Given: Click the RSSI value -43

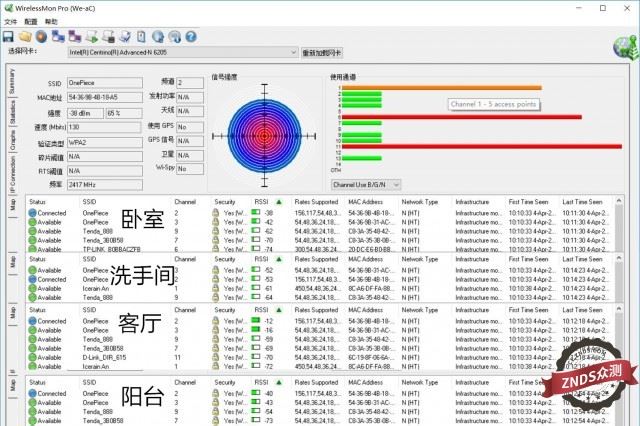Looking at the screenshot, I should (268, 402).
